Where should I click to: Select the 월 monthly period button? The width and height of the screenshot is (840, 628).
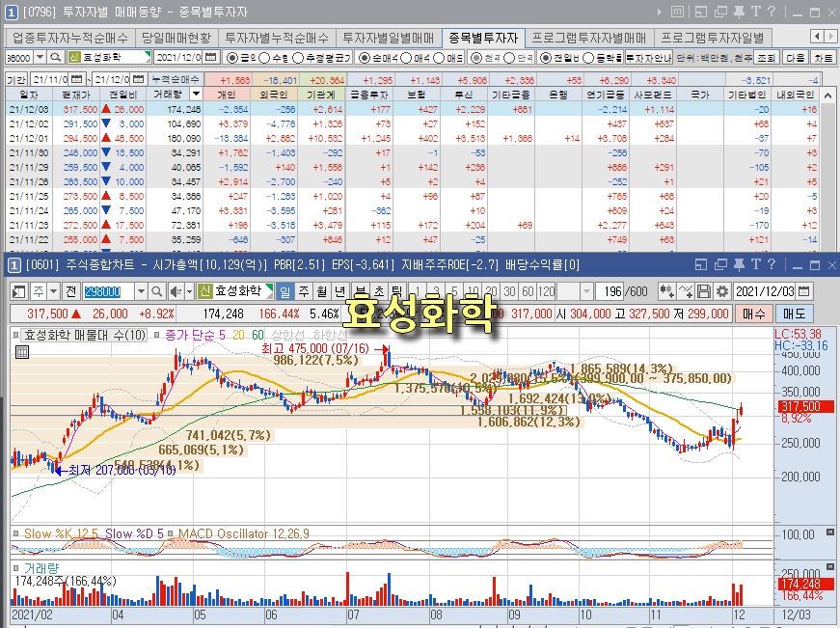coord(321,291)
